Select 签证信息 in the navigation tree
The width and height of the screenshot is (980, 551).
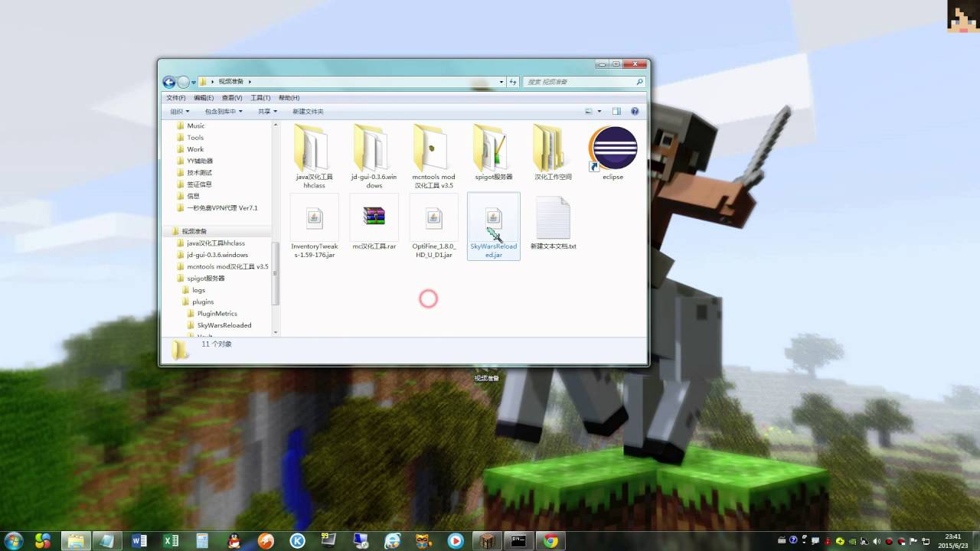[x=199, y=184]
